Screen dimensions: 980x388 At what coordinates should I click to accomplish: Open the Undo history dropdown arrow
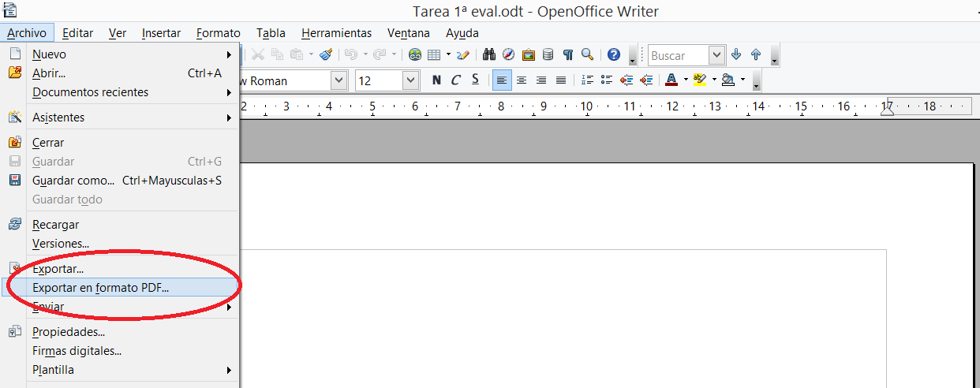(x=365, y=55)
